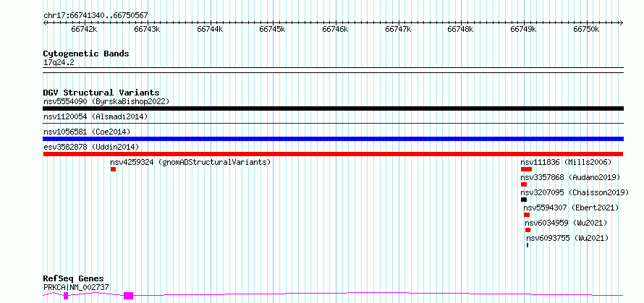
Task: Select the nsv6034959 Wu2021 red block
Action: (528, 230)
